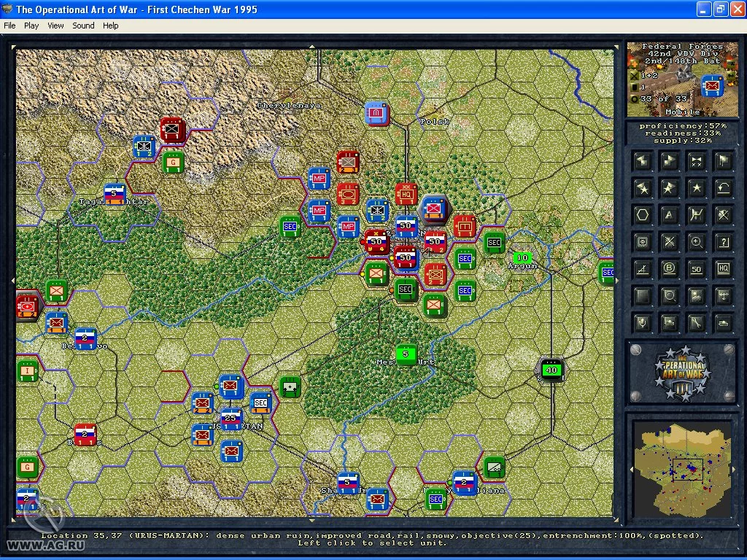Toggle the hexagon grid button
This screenshot has height=560, width=747.
[x=642, y=215]
